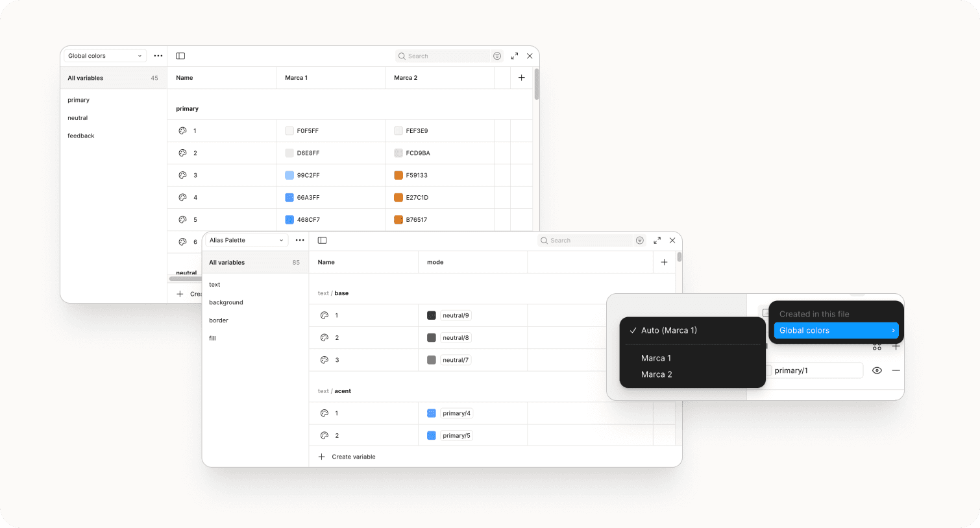Click the palette icon of primary variable 1
Screen dimensions: 980x528
pyautogui.click(x=182, y=131)
